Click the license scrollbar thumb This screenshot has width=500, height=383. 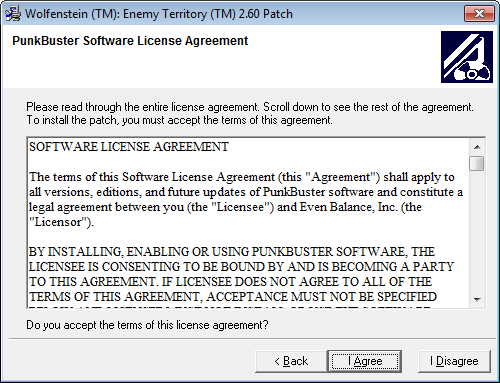[x=477, y=163]
